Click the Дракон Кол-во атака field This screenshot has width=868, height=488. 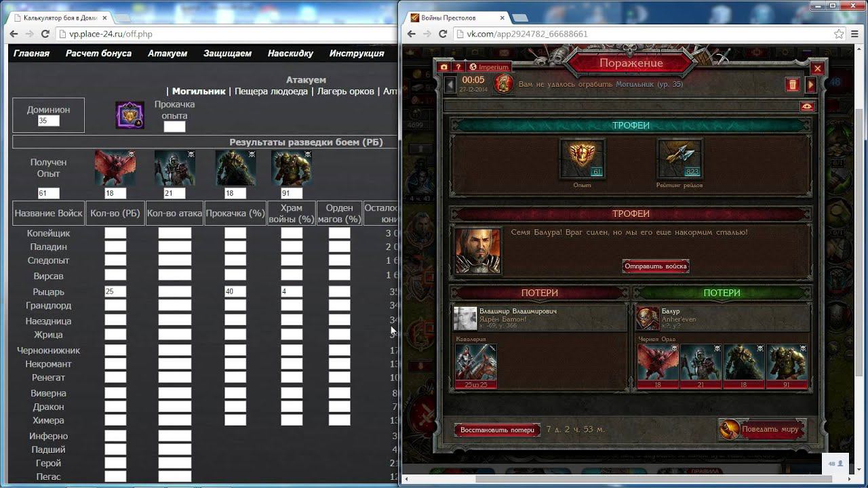[x=175, y=407]
